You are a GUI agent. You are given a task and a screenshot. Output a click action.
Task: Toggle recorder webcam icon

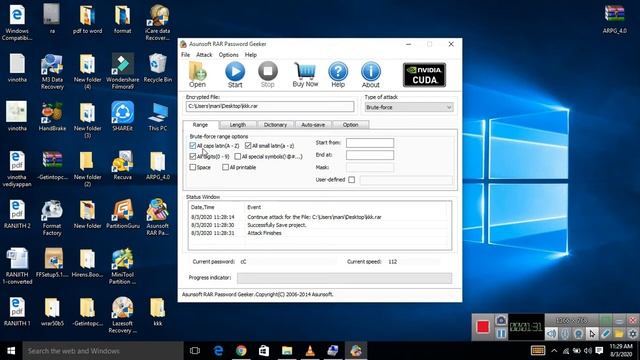click(x=578, y=333)
